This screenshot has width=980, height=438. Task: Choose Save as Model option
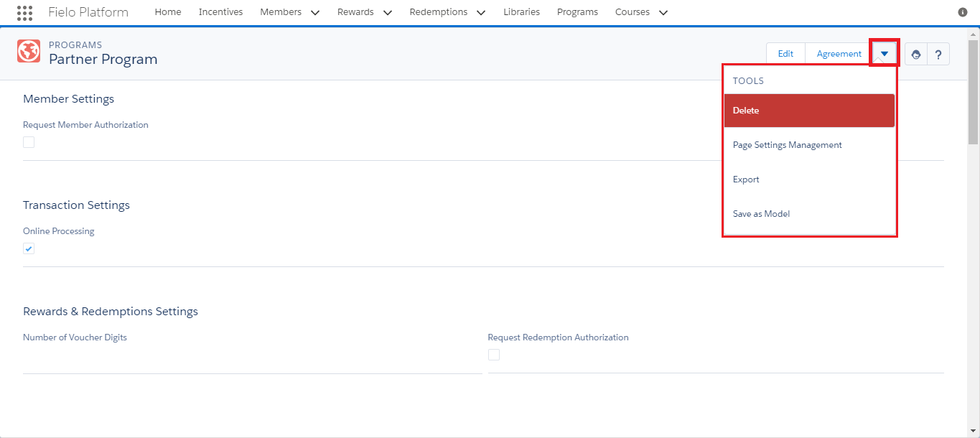pyautogui.click(x=809, y=214)
